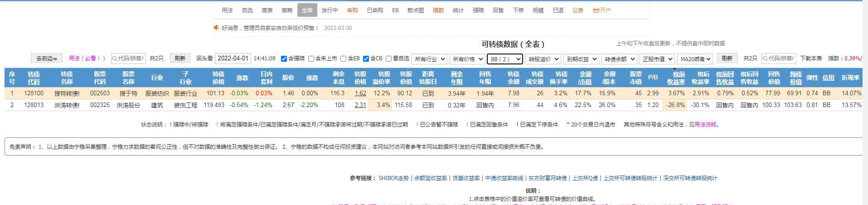Click 刷新 button beside 回头看 date

tap(180, 59)
